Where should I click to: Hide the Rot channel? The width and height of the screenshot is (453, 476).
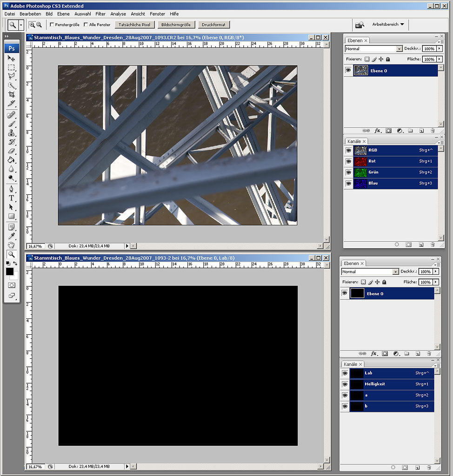point(348,161)
